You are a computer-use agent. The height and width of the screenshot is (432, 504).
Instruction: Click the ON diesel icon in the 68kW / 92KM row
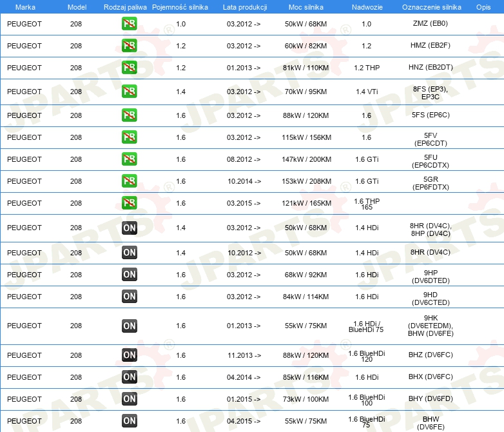click(129, 275)
